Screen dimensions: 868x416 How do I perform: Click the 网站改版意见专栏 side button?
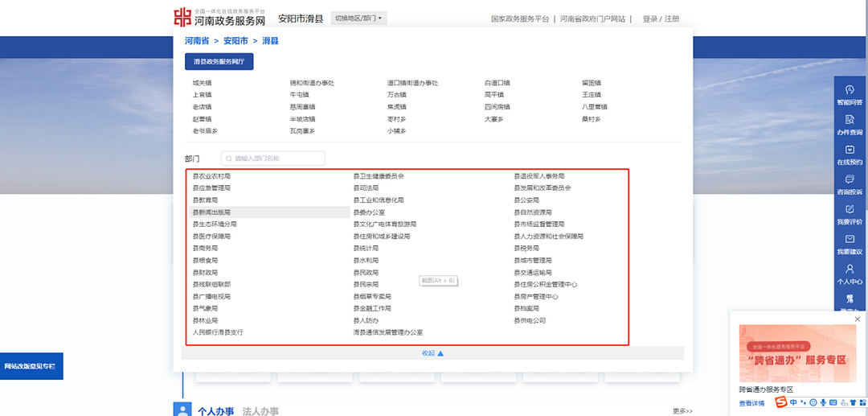point(31,366)
